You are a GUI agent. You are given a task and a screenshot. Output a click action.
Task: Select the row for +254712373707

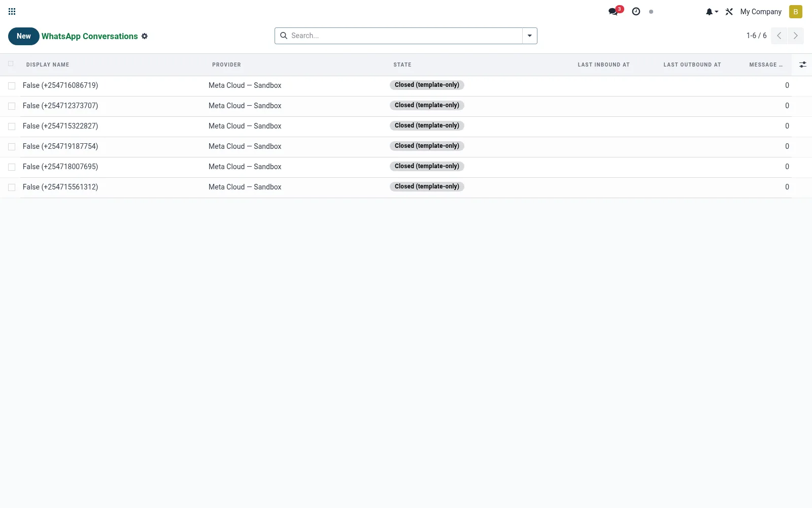coord(12,106)
